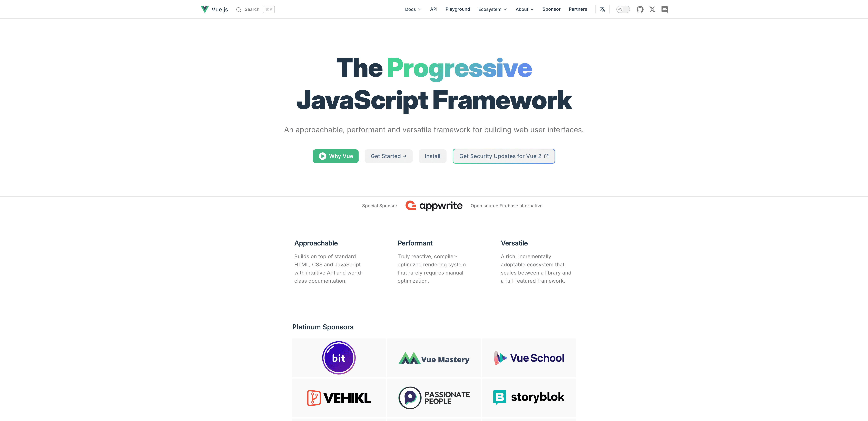Open the bit platinum sponsor logo
The width and height of the screenshot is (868, 421).
click(x=339, y=358)
